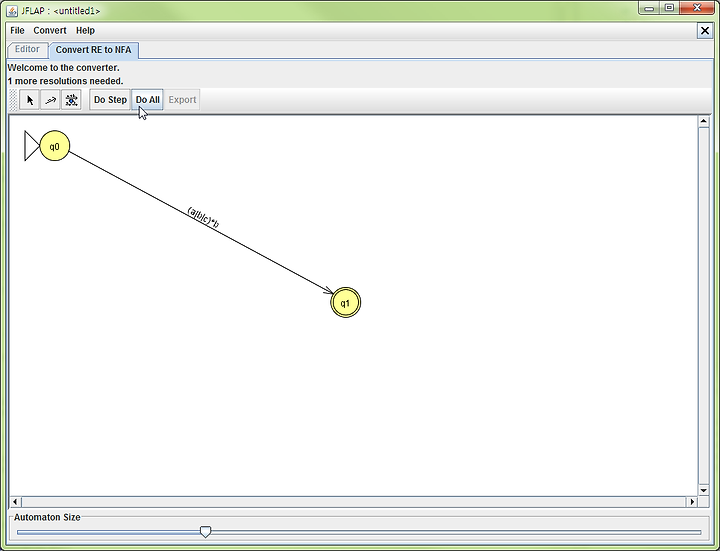
Task: Click the '1 more resolutions needed.' message
Action: pyautogui.click(x=66, y=81)
